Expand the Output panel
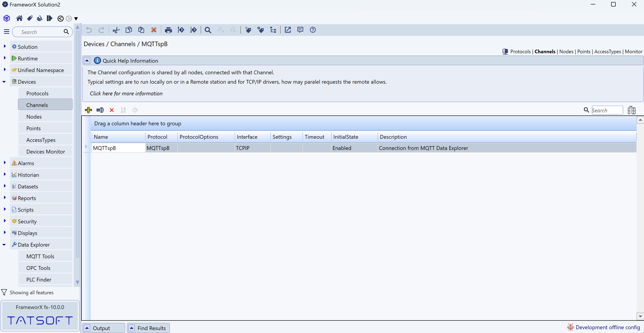Image resolution: width=644 pixels, height=333 pixels. pyautogui.click(x=87, y=328)
